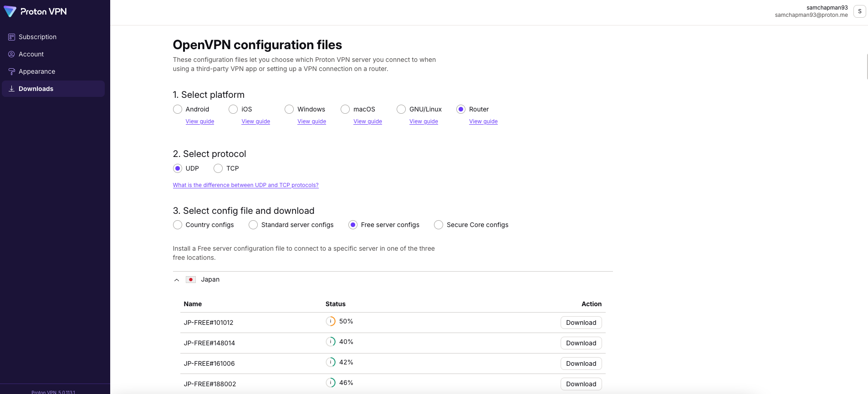Open Router View guide link
The height and width of the screenshot is (394, 868).
[484, 121]
